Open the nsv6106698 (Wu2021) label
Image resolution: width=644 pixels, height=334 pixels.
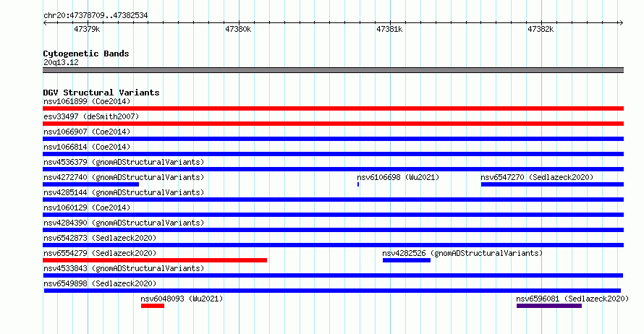pyautogui.click(x=398, y=177)
